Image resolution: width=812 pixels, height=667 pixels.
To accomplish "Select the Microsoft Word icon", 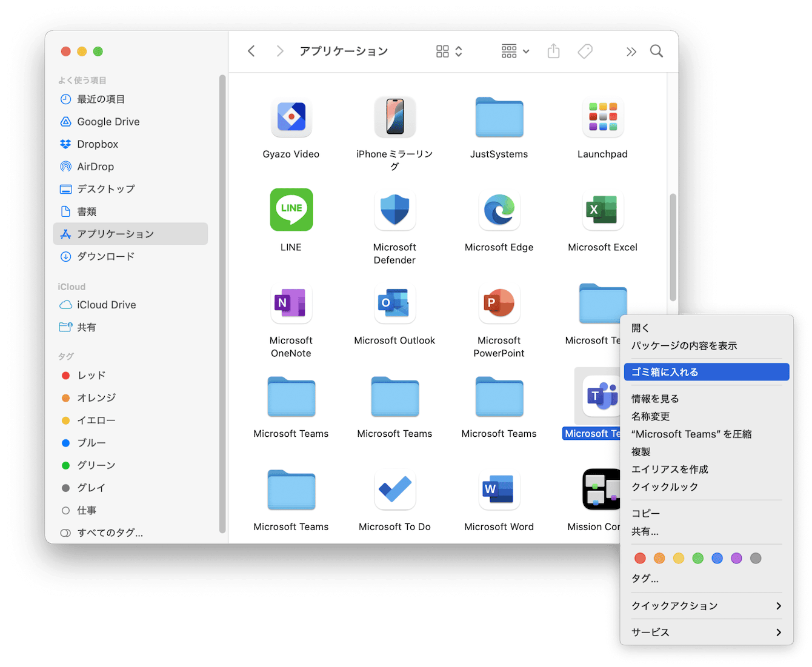I will click(499, 489).
